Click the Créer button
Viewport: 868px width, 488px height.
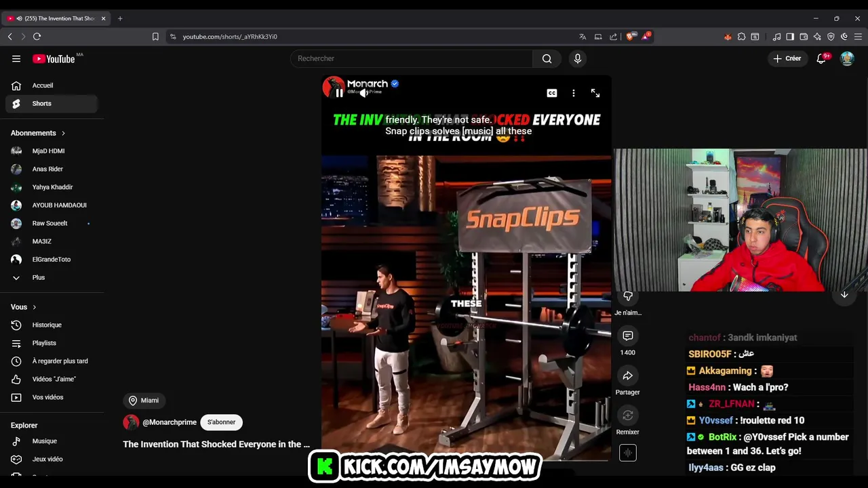(787, 58)
